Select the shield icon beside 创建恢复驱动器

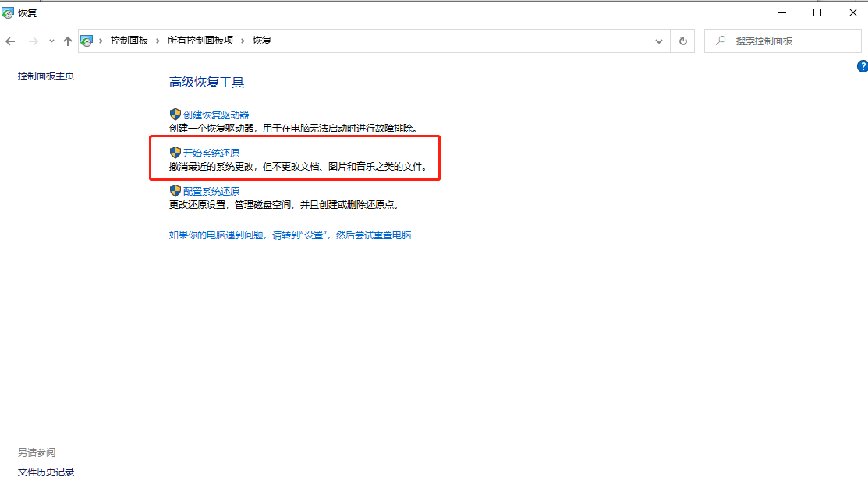175,114
